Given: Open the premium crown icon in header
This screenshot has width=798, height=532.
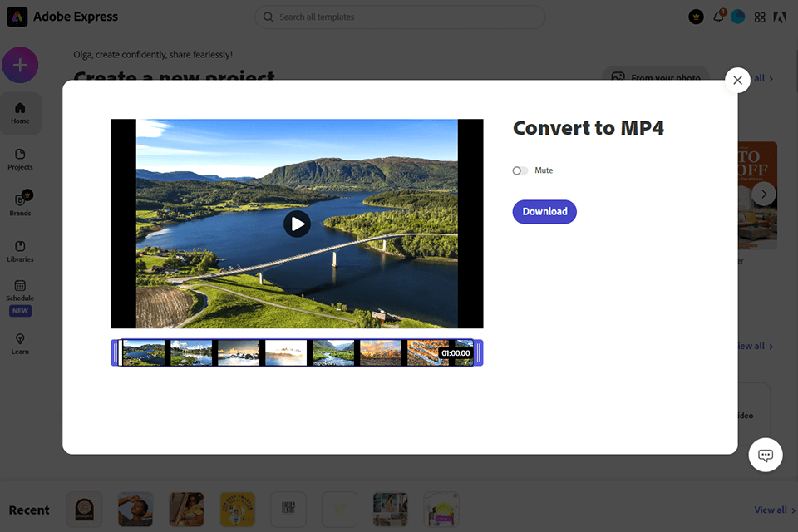Looking at the screenshot, I should tap(696, 17).
